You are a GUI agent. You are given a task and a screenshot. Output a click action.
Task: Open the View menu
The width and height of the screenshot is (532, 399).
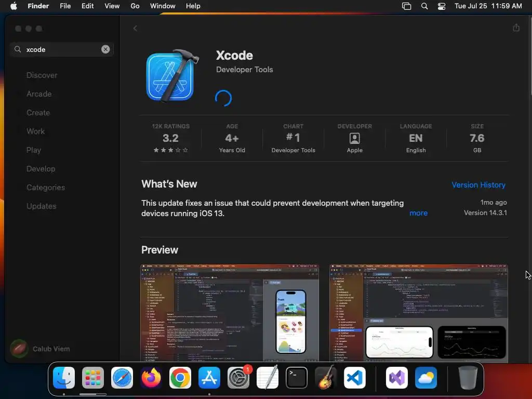(112, 6)
